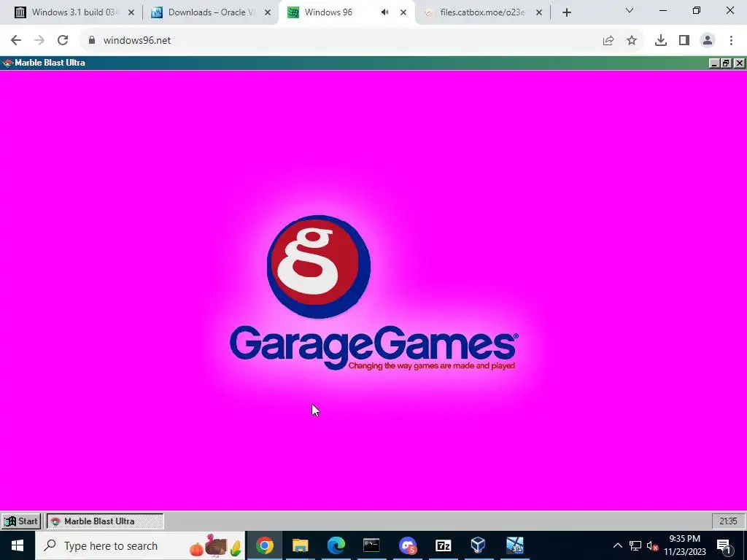Click the Windows 96 clock 21:35
This screenshot has width=747, height=560.
[729, 521]
